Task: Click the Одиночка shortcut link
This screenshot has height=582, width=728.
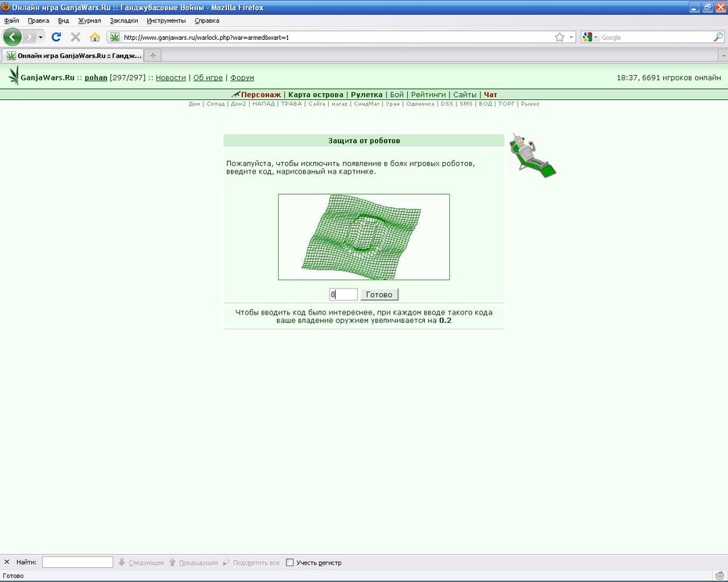Action: pyautogui.click(x=420, y=104)
